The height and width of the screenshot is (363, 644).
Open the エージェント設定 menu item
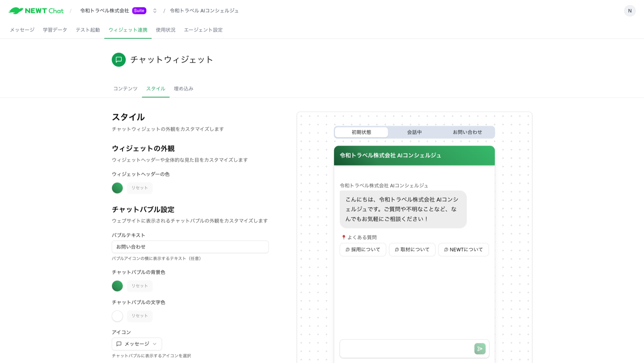pyautogui.click(x=203, y=30)
